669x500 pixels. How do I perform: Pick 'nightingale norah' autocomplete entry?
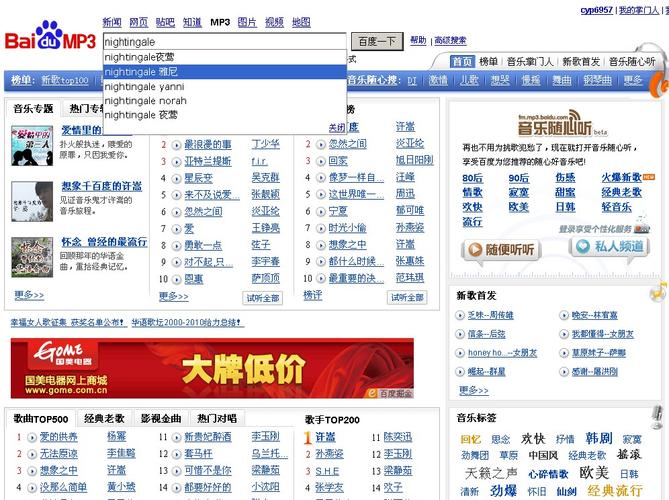pyautogui.click(x=145, y=101)
